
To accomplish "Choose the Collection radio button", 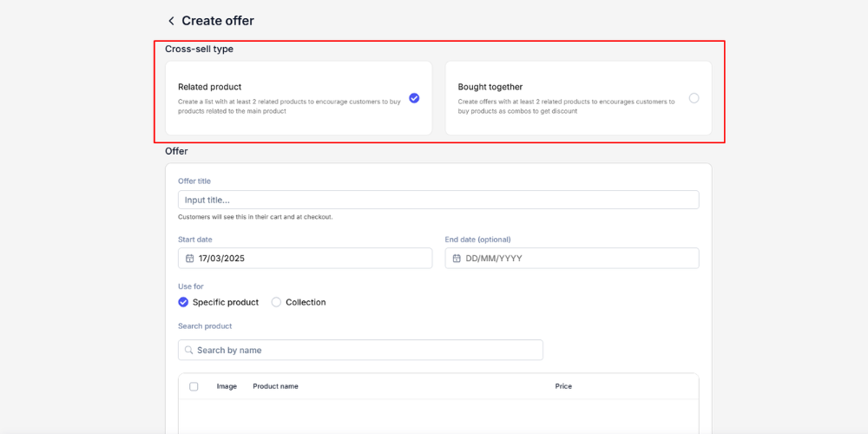I will pyautogui.click(x=276, y=302).
